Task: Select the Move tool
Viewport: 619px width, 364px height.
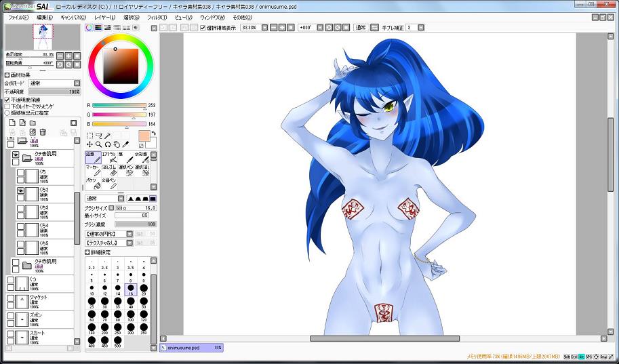Action: tap(89, 144)
